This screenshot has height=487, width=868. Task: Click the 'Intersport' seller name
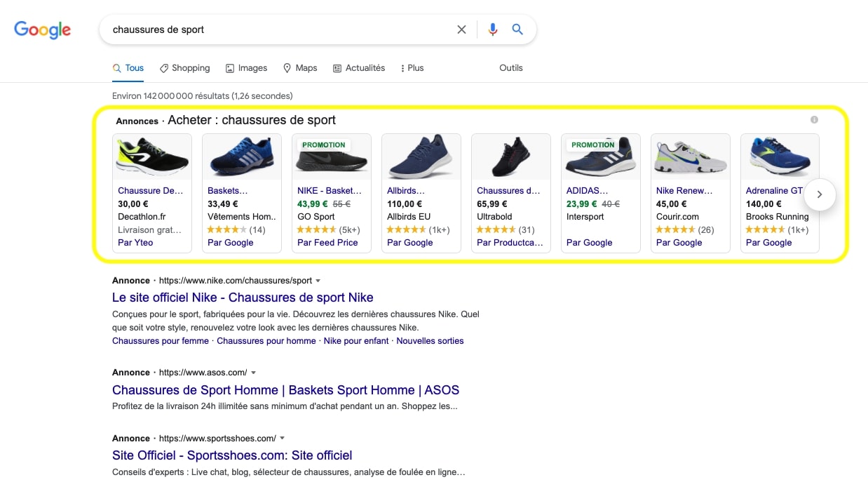tap(585, 217)
